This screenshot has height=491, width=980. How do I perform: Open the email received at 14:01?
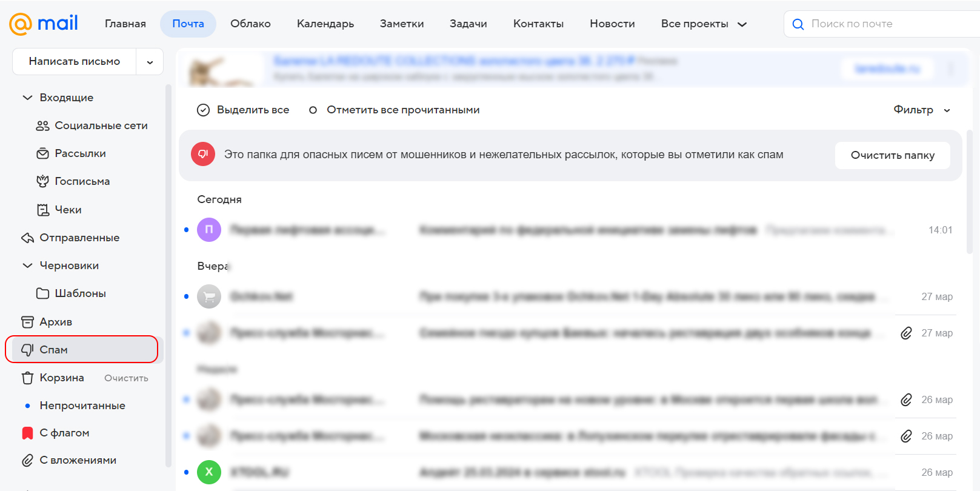pyautogui.click(x=570, y=230)
